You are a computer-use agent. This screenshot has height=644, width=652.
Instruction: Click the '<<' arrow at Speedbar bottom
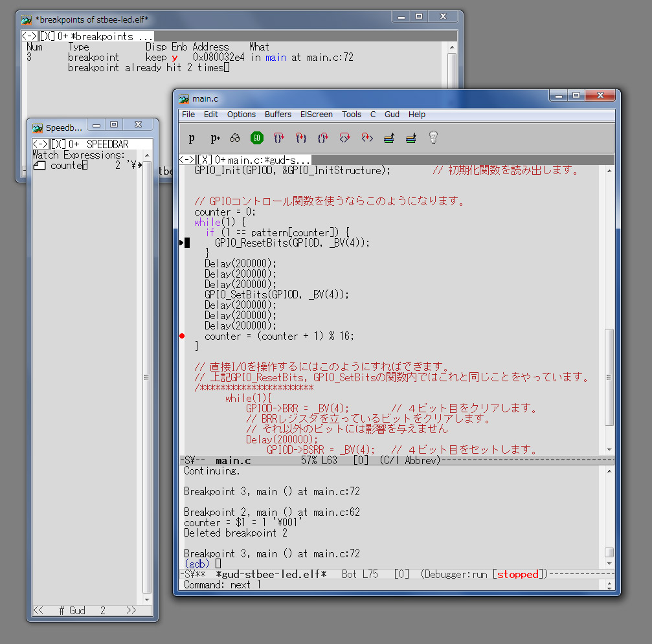[39, 610]
